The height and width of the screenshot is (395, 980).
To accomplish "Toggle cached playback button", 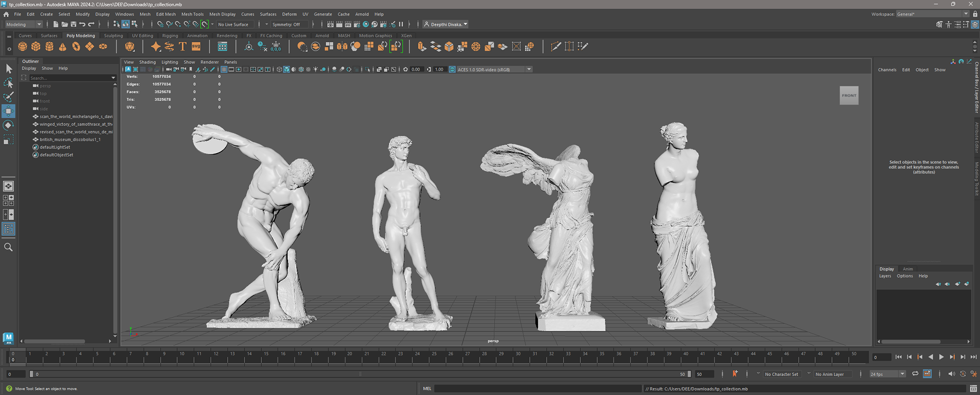I will 927,374.
